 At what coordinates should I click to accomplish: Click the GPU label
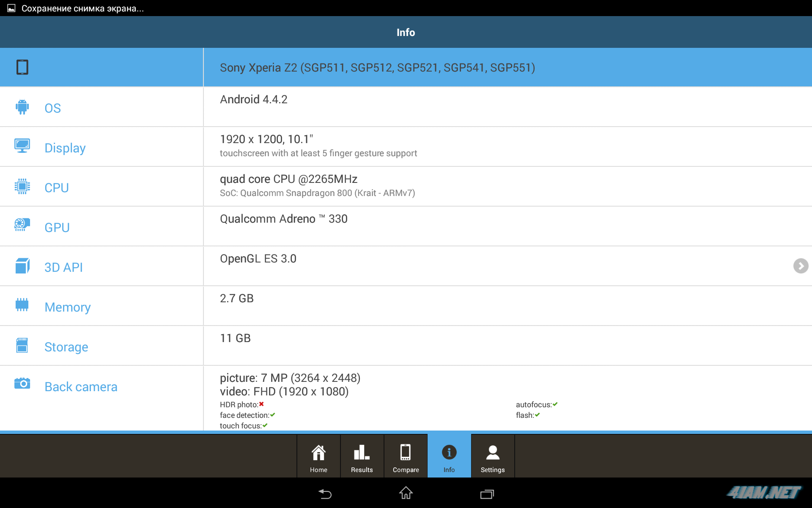57,228
